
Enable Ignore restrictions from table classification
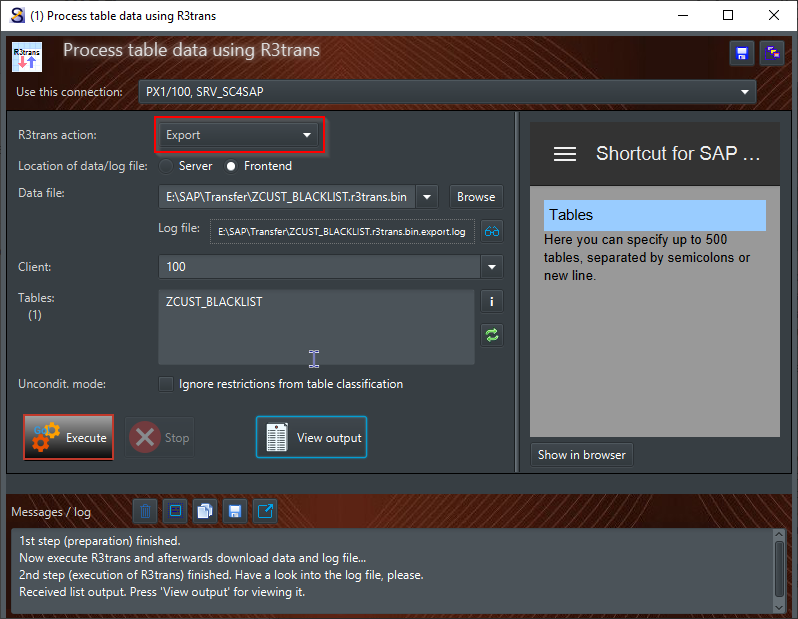166,384
